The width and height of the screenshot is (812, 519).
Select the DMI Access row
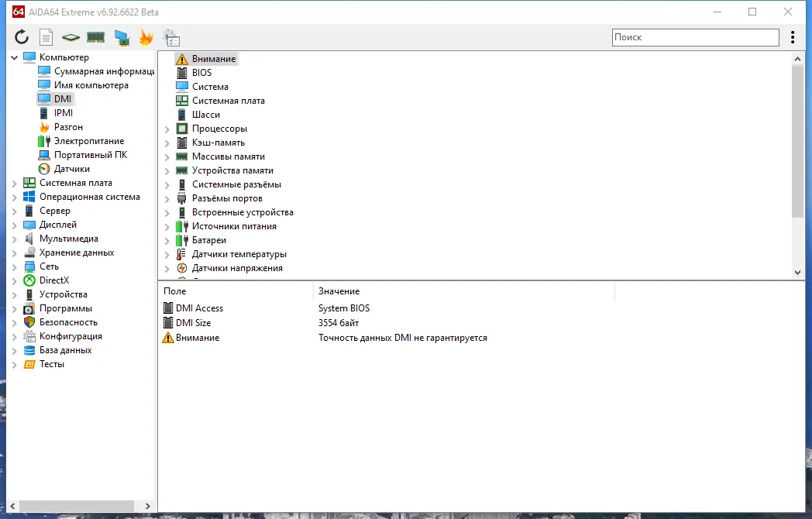pyautogui.click(x=199, y=309)
